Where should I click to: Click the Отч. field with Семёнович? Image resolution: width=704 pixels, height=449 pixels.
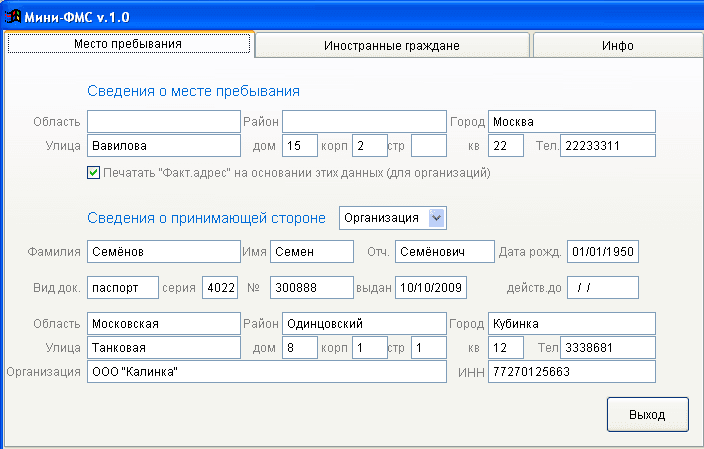(444, 251)
